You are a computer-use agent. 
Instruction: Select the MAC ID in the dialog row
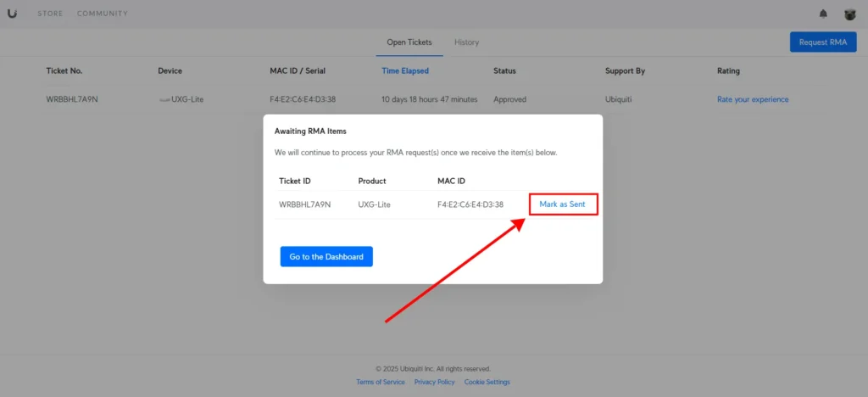click(470, 204)
